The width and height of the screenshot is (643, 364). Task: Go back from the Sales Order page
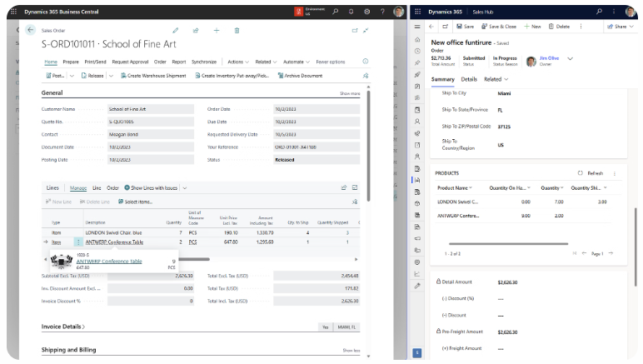30,30
